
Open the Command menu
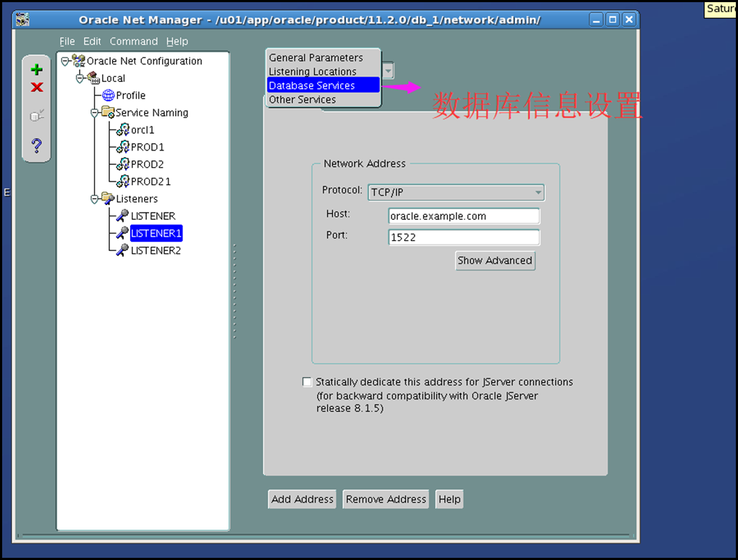(x=134, y=41)
